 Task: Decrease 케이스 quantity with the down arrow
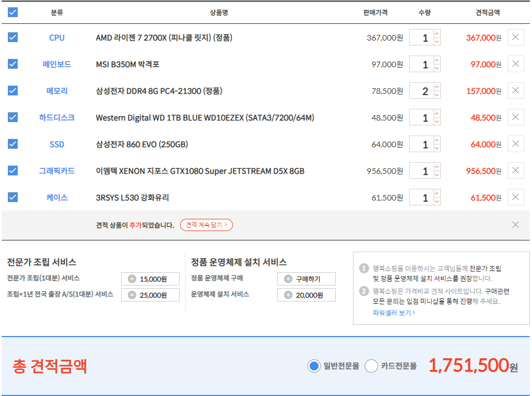[x=437, y=202]
